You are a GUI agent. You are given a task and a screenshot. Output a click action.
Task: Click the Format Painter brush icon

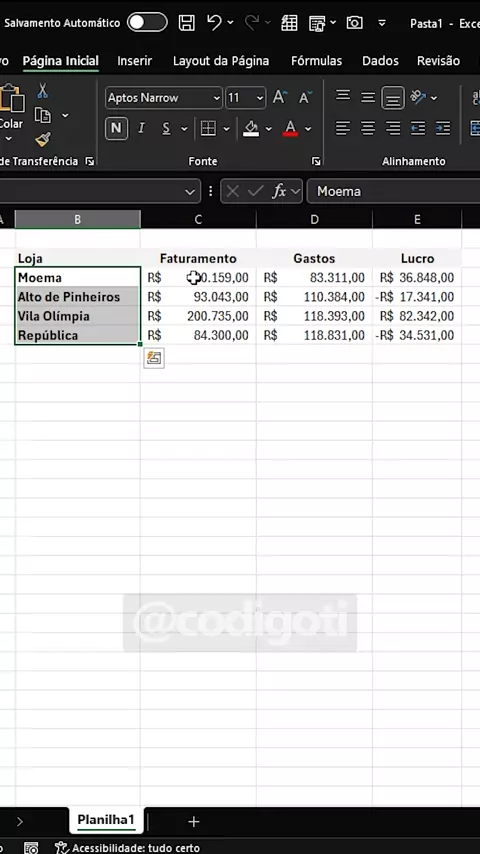(x=42, y=140)
